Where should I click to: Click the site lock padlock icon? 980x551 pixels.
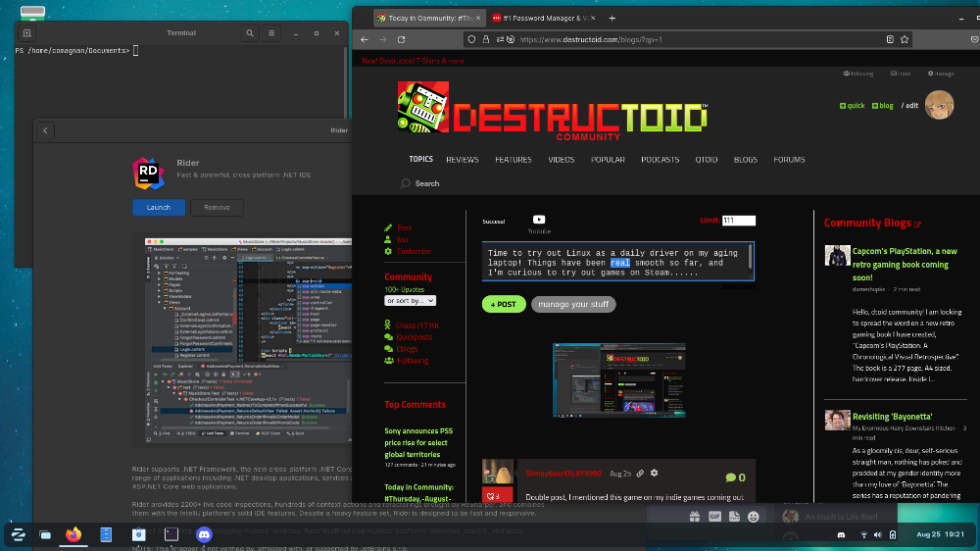point(486,39)
